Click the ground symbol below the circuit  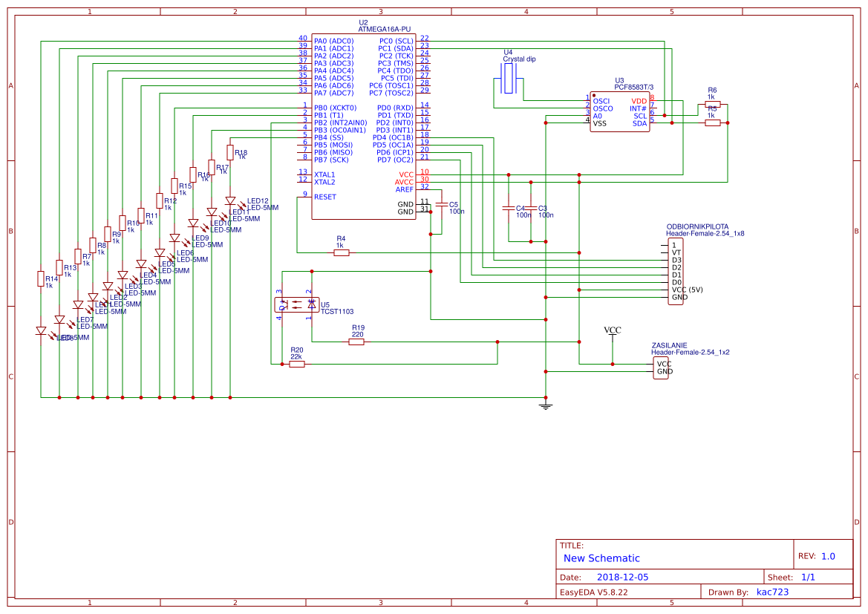547,404
